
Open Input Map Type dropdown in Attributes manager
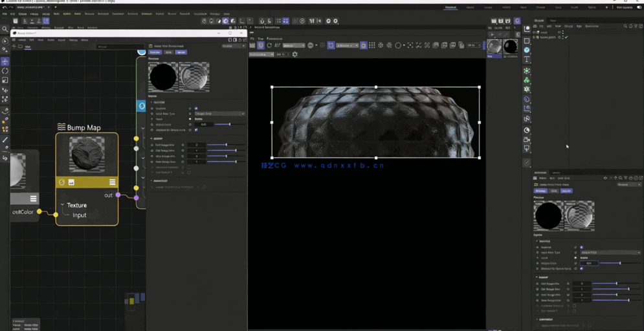(610, 253)
